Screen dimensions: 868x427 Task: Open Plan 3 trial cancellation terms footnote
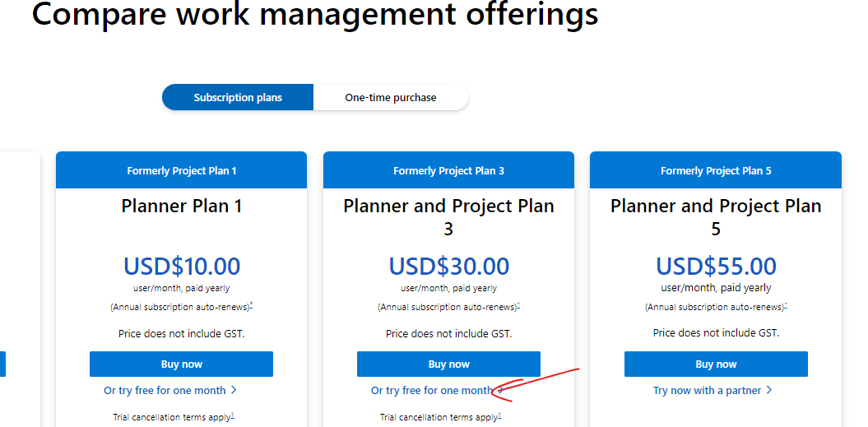point(499,415)
